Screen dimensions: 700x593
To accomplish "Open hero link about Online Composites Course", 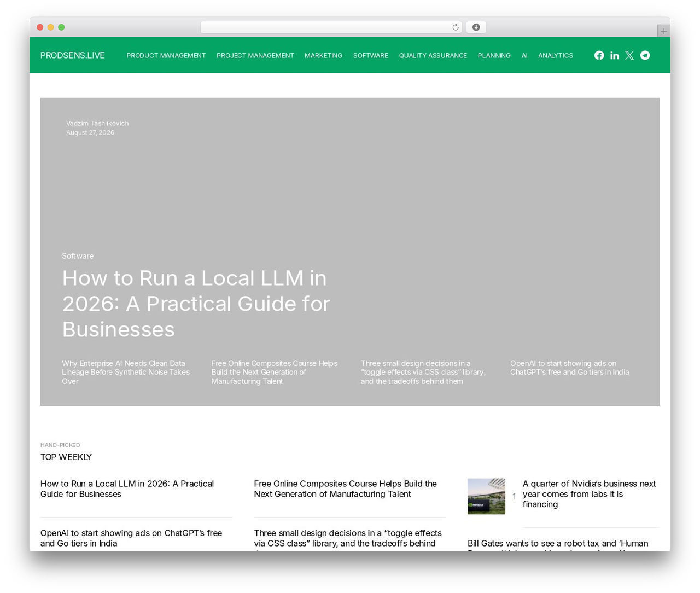I will (275, 372).
